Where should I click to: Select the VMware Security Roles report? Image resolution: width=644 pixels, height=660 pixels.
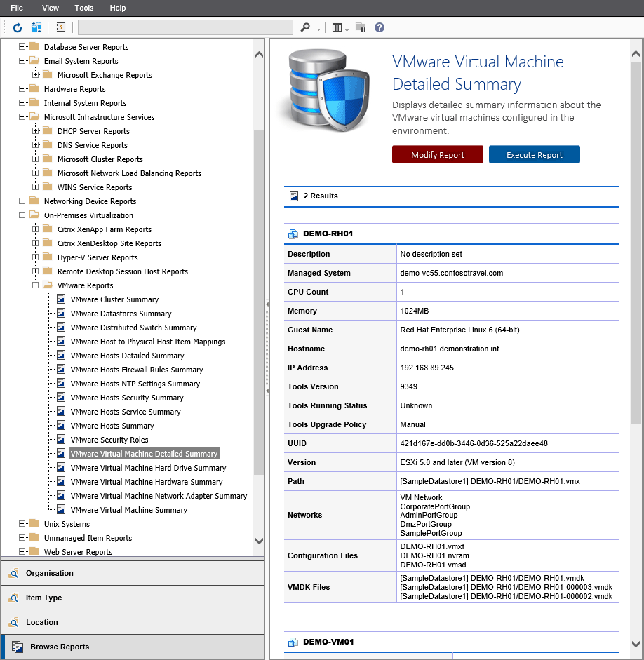pos(107,440)
